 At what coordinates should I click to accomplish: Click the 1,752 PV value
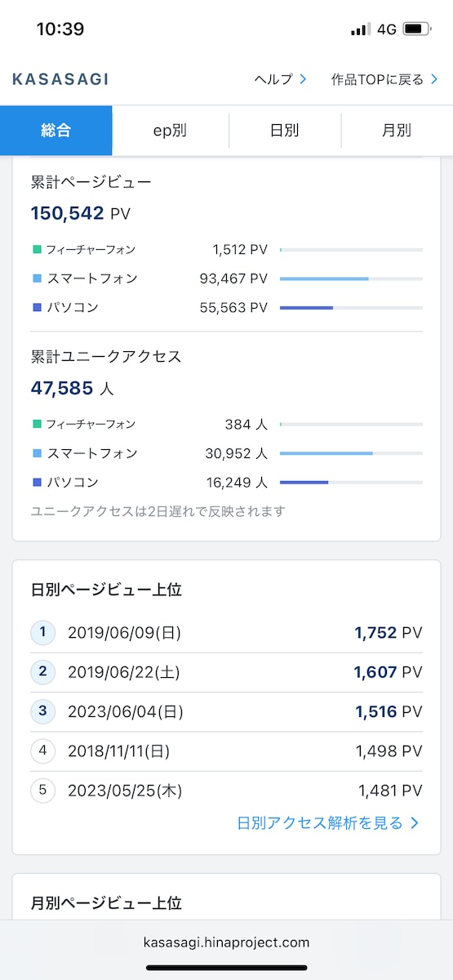[389, 633]
